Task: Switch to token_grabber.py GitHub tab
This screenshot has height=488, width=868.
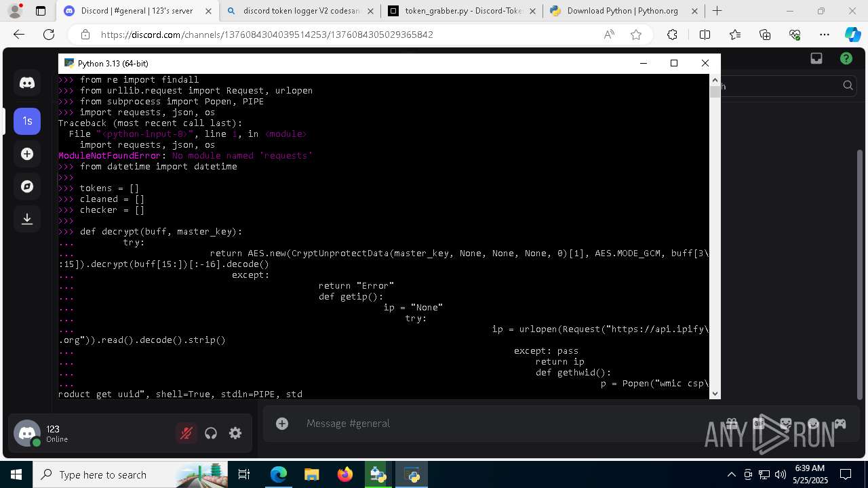Action: click(x=462, y=11)
